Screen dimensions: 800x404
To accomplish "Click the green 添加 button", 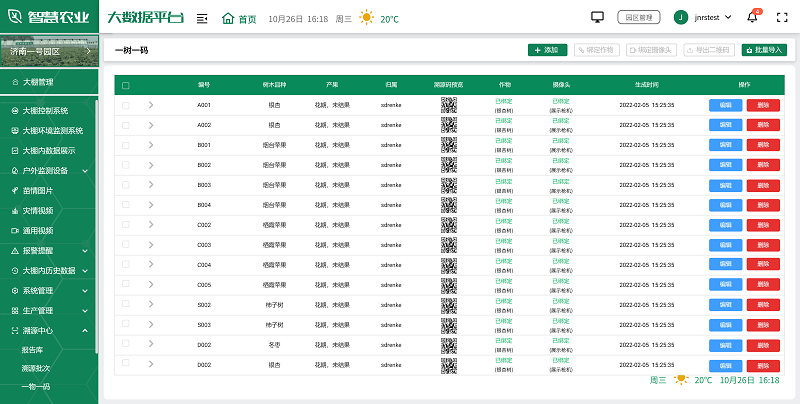I will 547,49.
